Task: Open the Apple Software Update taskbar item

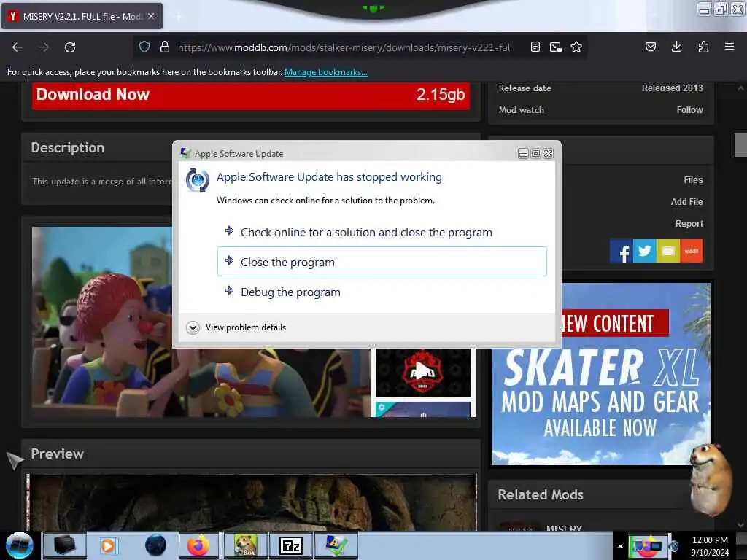Action: point(336,545)
